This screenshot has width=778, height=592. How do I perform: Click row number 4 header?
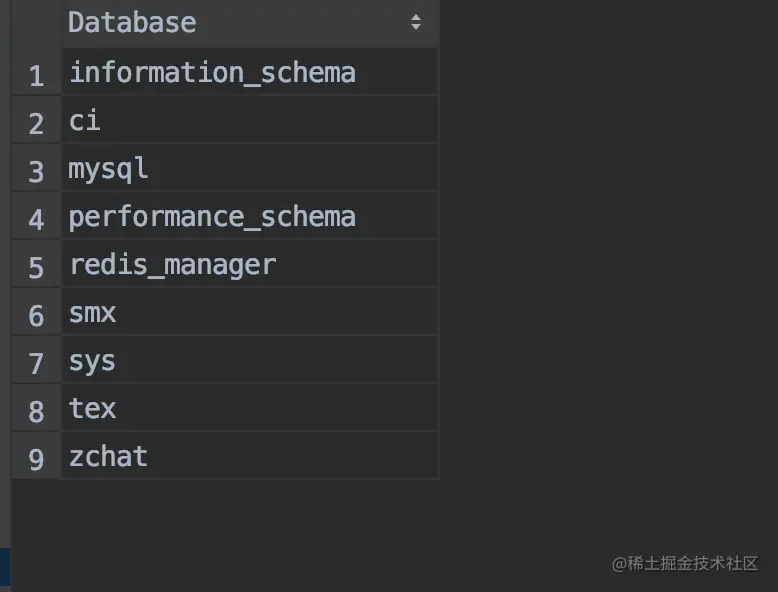tap(37, 219)
